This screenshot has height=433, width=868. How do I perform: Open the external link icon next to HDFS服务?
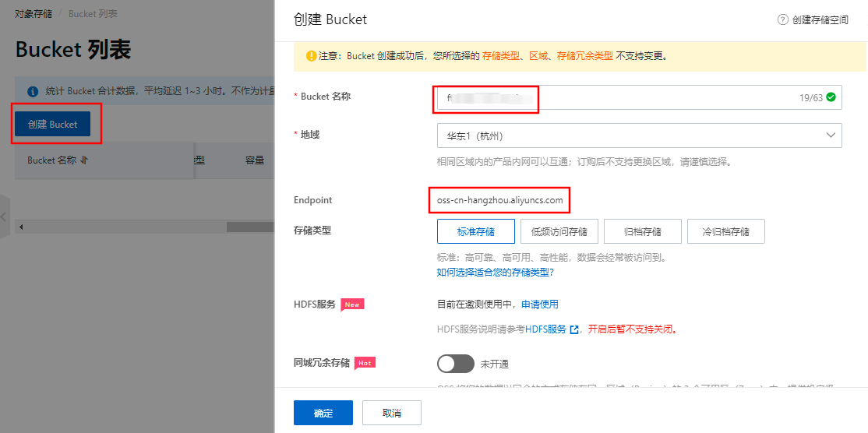[x=574, y=329]
